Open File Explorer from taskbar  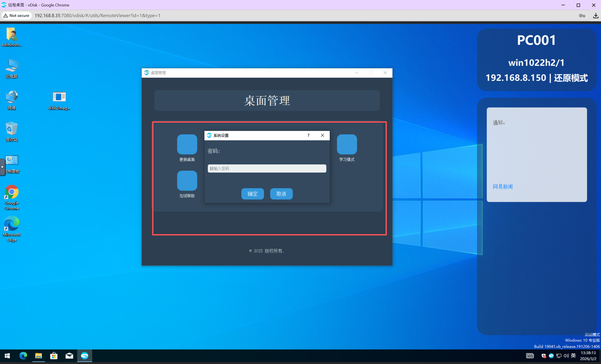(x=39, y=356)
